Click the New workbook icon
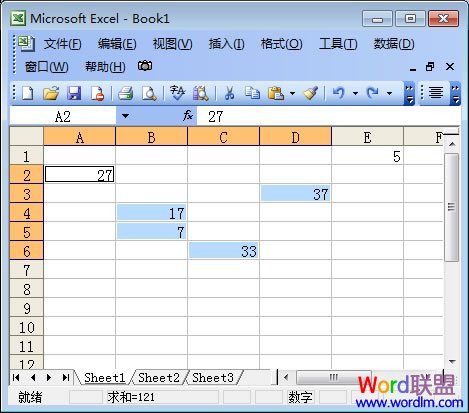 (x=27, y=93)
